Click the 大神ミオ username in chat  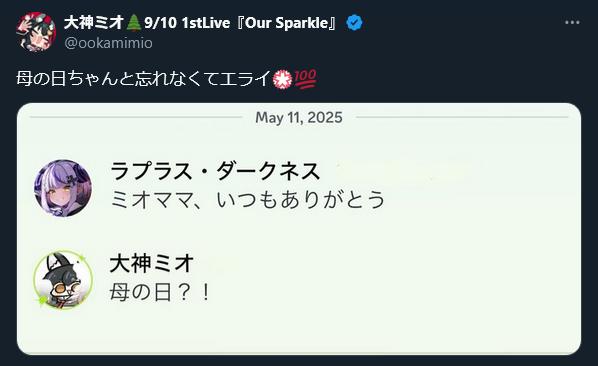click(152, 263)
